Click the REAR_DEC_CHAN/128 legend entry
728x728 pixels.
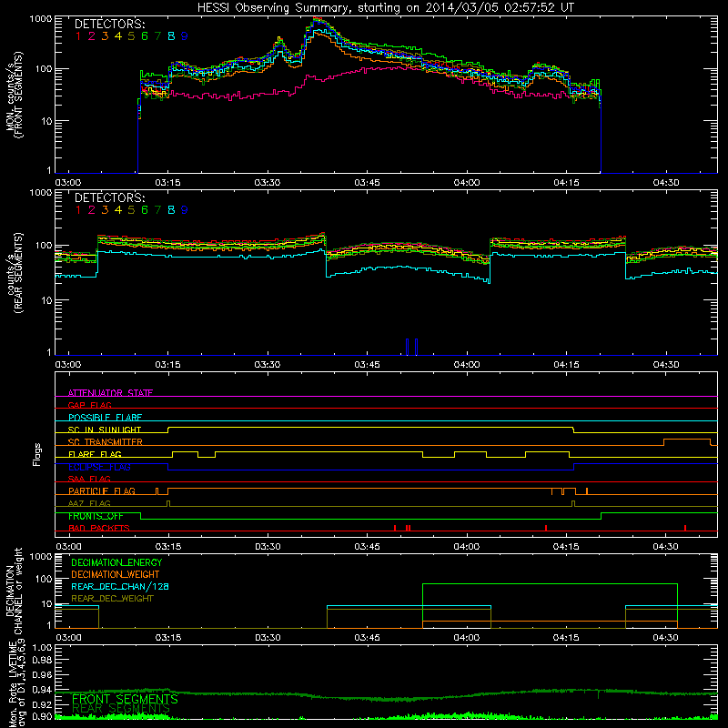pos(120,586)
